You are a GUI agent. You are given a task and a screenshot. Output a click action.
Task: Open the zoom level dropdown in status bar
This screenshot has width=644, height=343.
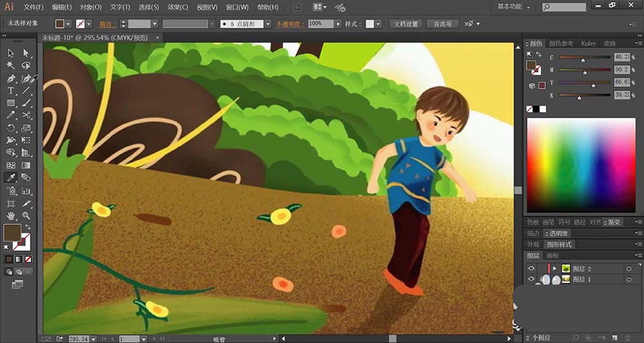pos(93,339)
